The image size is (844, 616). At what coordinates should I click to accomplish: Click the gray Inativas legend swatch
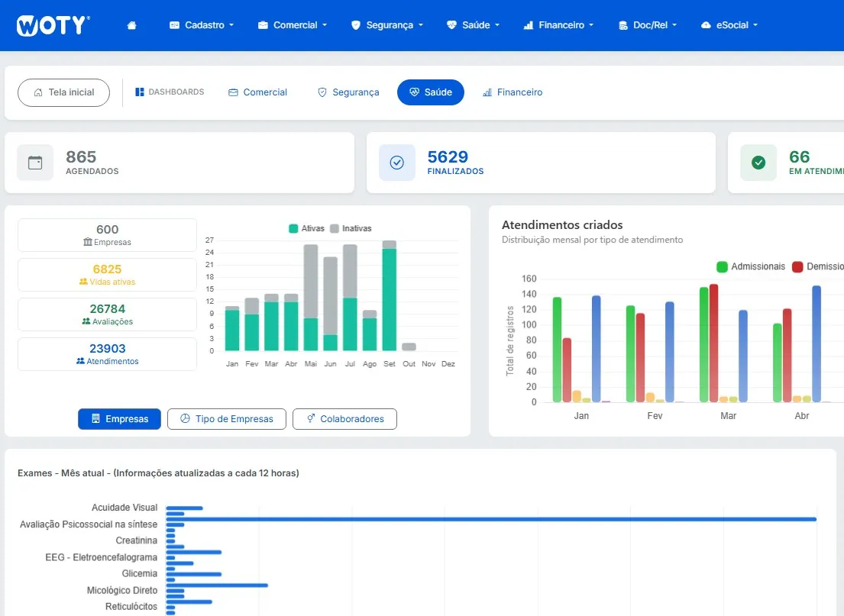(335, 229)
